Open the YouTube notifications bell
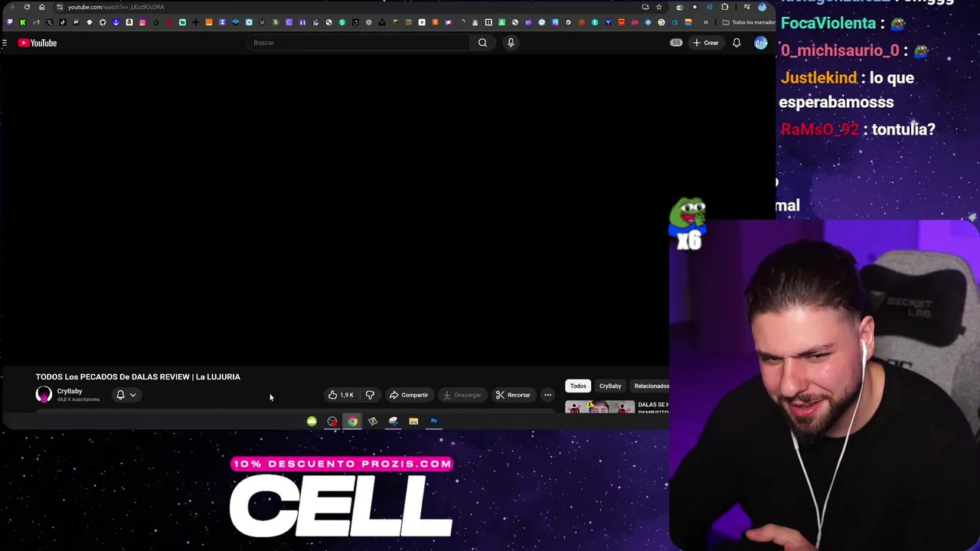This screenshot has height=551, width=980. (737, 43)
